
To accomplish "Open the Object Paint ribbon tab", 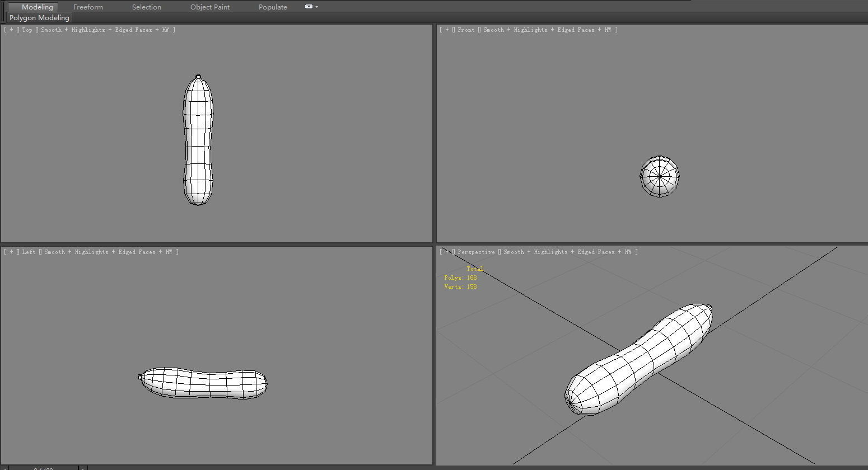I will (x=210, y=7).
